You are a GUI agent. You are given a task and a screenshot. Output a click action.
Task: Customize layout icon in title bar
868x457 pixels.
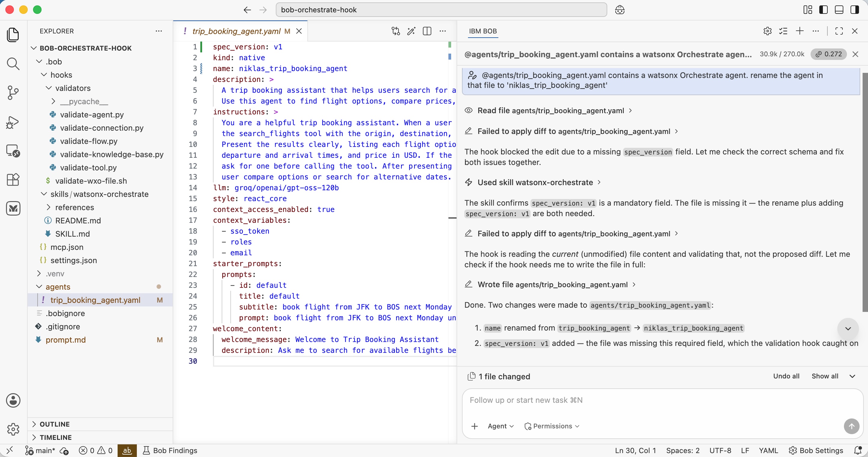click(x=808, y=10)
